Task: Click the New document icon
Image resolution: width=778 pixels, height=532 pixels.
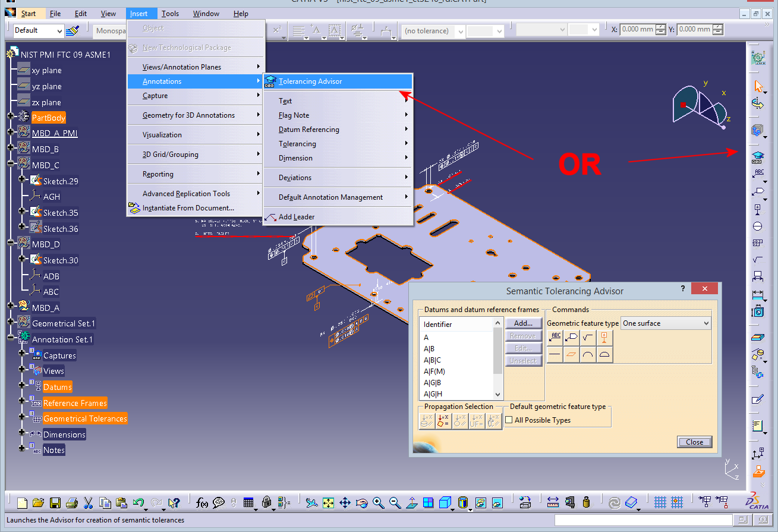Action: (22, 503)
